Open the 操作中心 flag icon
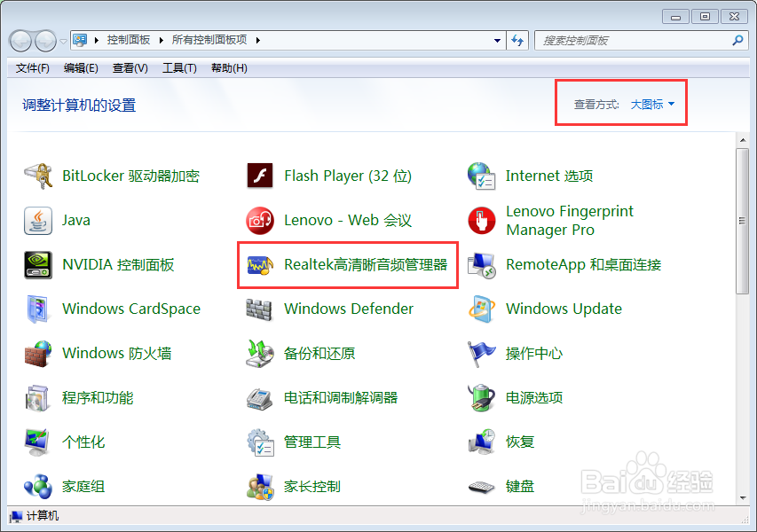The width and height of the screenshot is (757, 532). 481,354
